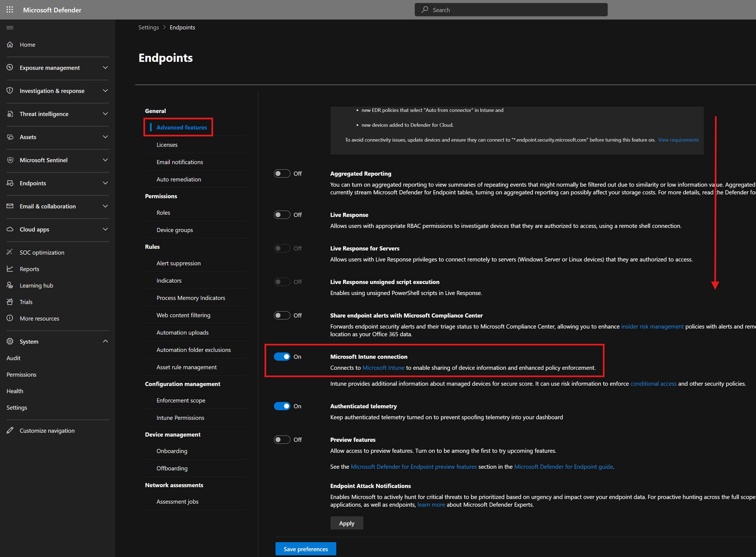Expand the Cloud apps chevron
This screenshot has height=557, width=756.
105,229
